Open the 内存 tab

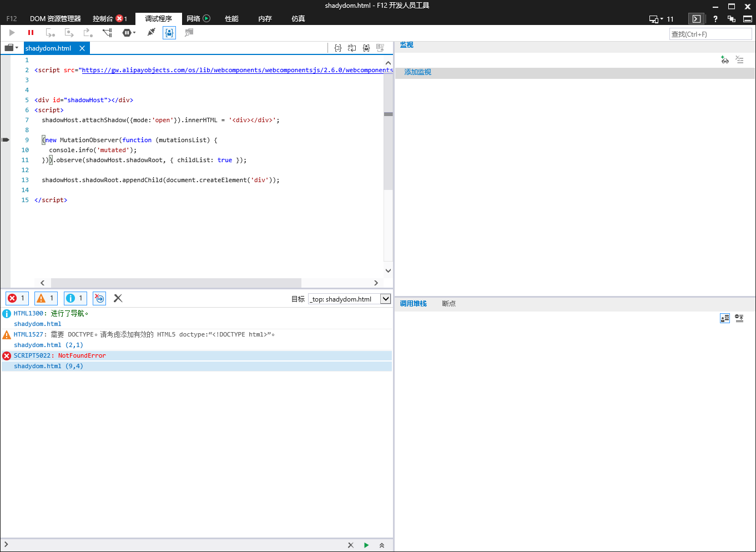(265, 18)
